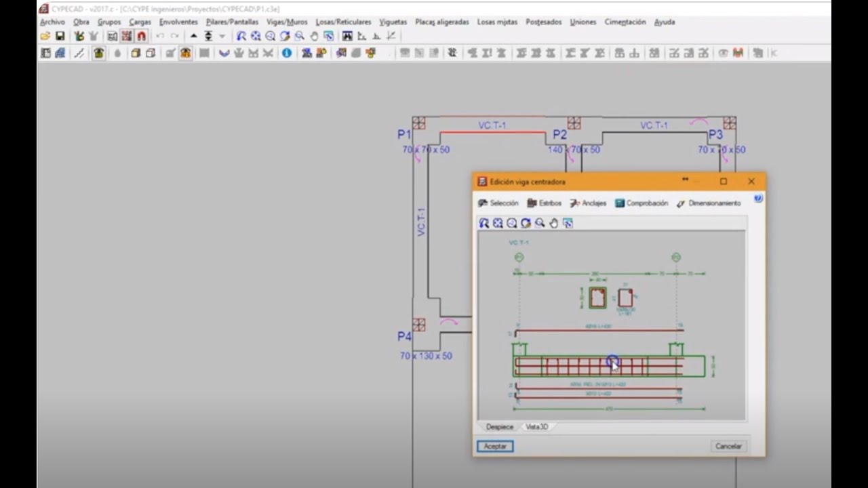The image size is (868, 488).
Task: Open the Postesados menu
Action: (544, 22)
